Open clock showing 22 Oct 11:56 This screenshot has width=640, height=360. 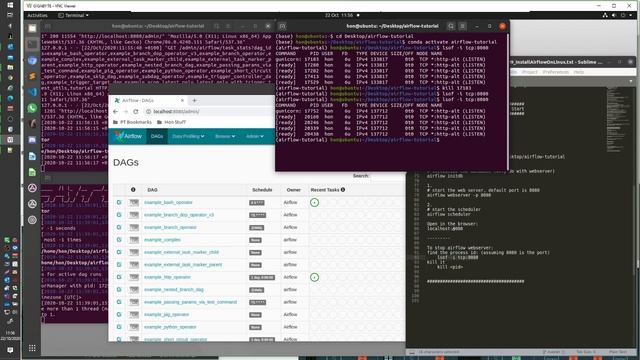tap(339, 15)
